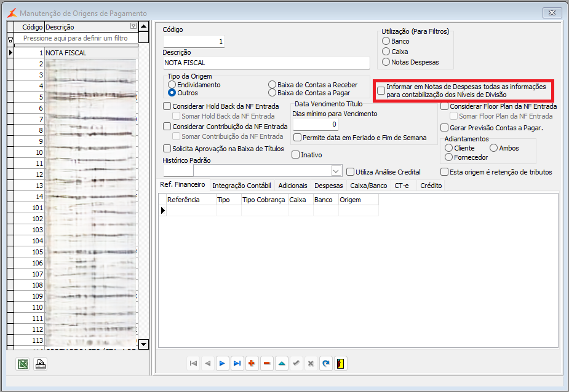
Task: Delete record using the minus icon
Action: [x=267, y=363]
